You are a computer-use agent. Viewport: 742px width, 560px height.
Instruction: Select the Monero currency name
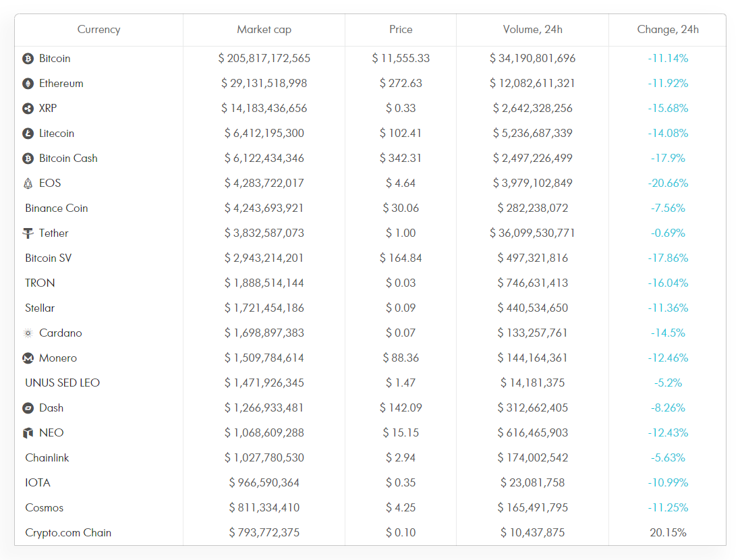tap(58, 358)
